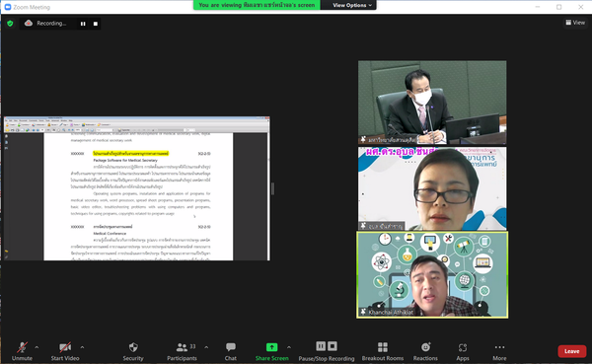Image resolution: width=592 pixels, height=364 pixels.
Task: Switch layout using the View button
Action: click(575, 23)
